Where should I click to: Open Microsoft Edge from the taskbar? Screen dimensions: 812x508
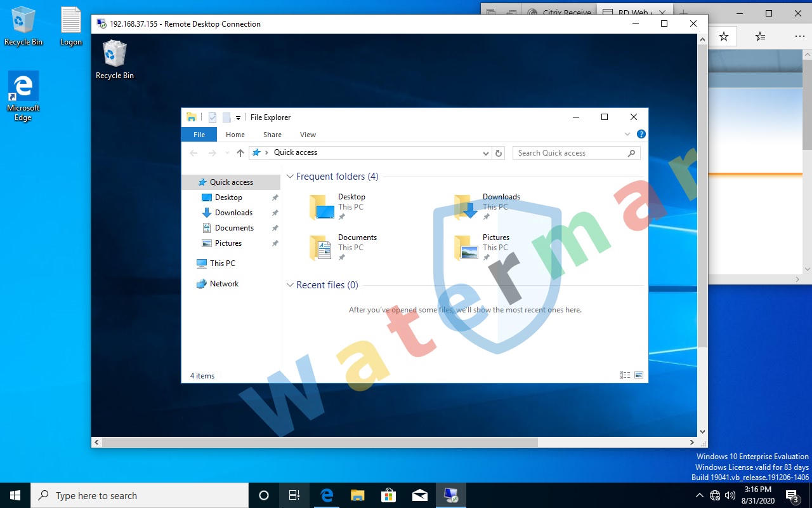[x=327, y=495]
